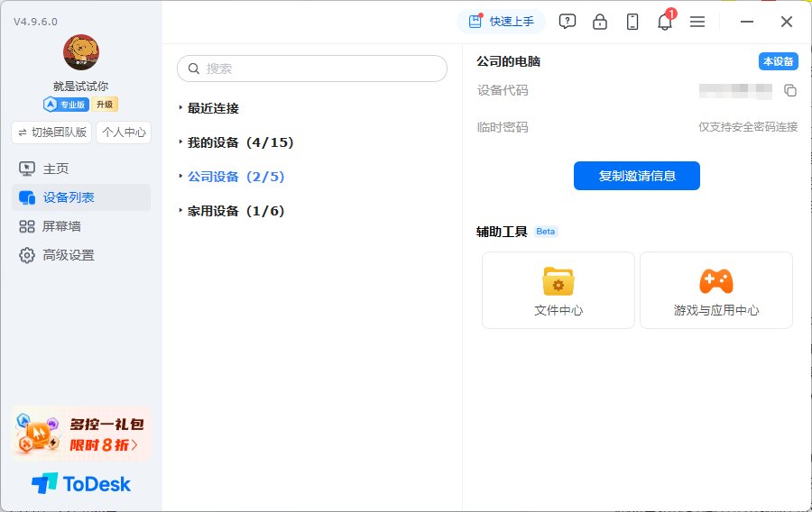The height and width of the screenshot is (512, 812).
Task: Close the ToDesk window
Action: click(787, 22)
